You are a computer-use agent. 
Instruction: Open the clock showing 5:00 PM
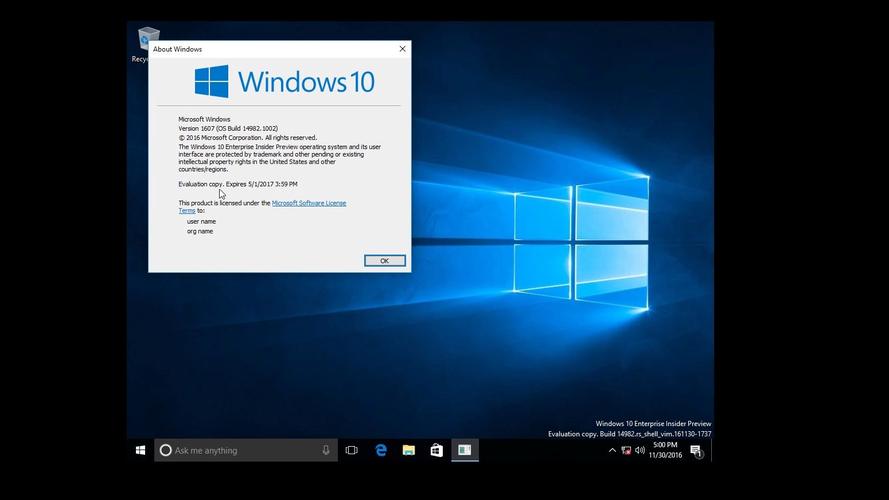[665, 450]
